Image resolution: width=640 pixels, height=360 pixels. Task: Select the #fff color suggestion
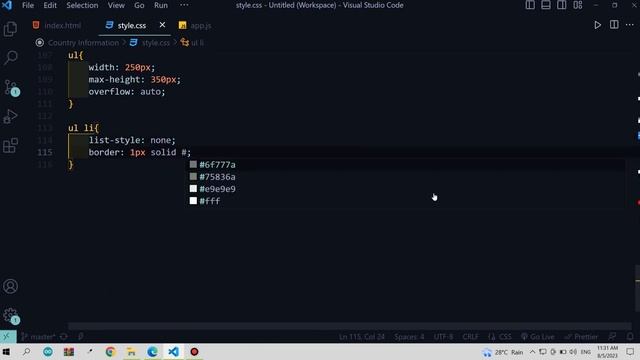pos(406,201)
